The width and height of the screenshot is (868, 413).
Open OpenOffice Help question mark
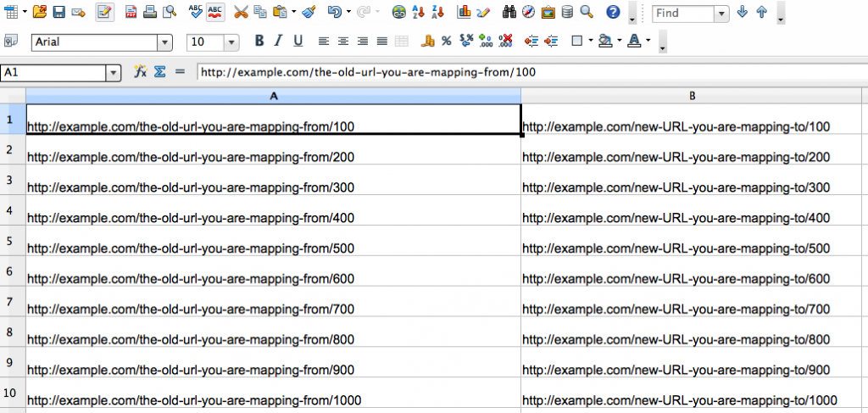point(612,12)
